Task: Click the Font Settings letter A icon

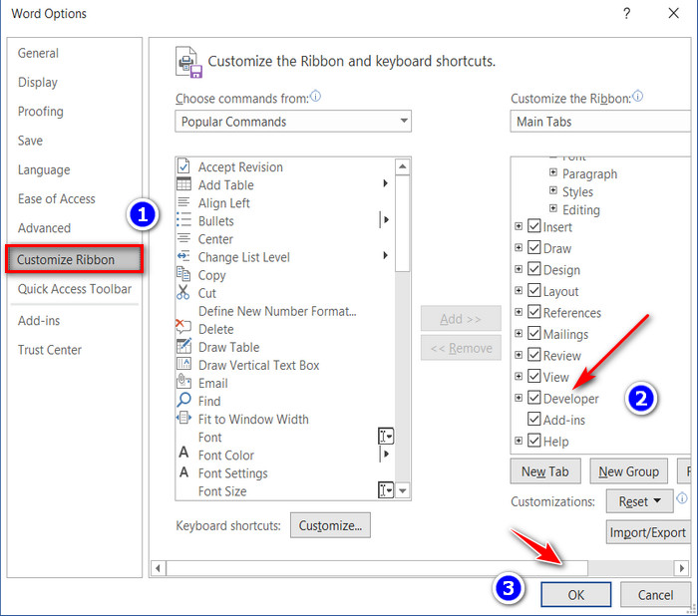Action: (183, 472)
